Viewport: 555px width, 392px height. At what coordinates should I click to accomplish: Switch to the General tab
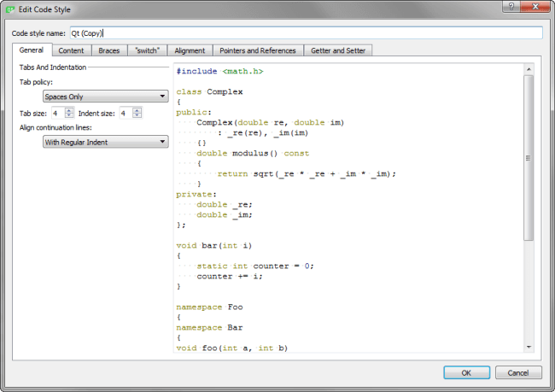[32, 50]
